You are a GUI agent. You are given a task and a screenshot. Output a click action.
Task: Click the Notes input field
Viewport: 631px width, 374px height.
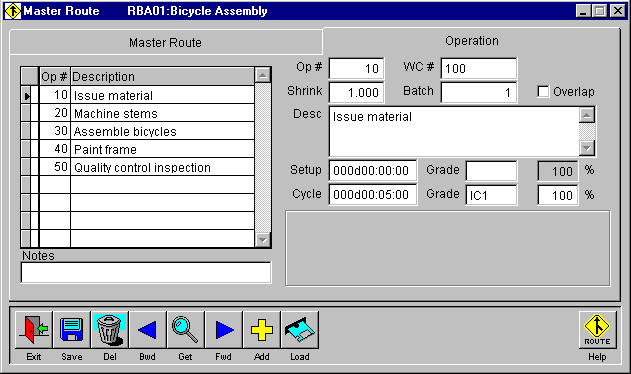click(146, 273)
